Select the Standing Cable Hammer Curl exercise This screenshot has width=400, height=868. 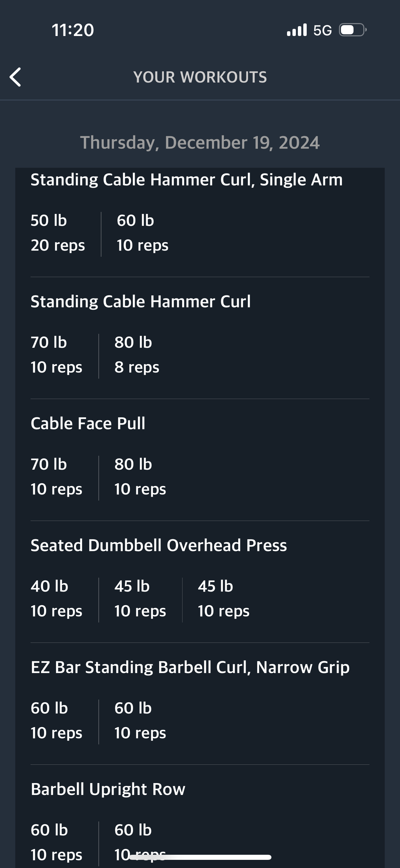(x=140, y=302)
